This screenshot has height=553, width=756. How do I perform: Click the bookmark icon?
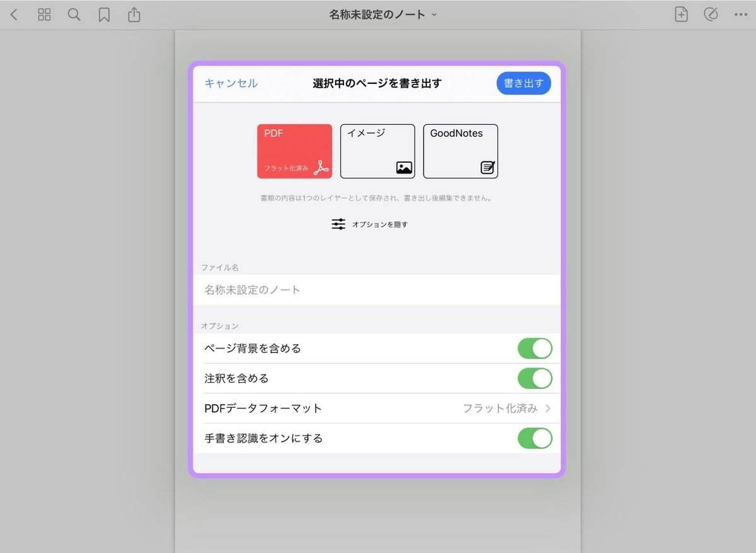(103, 14)
